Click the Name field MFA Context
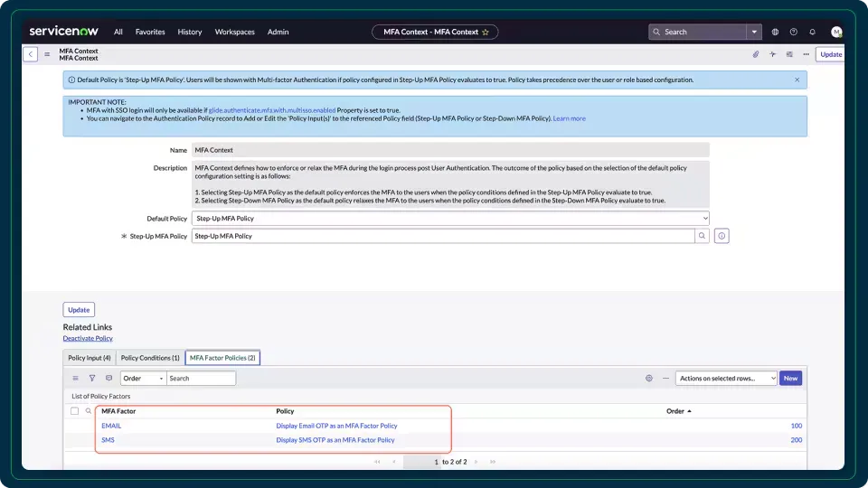868x488 pixels. pyautogui.click(x=450, y=150)
